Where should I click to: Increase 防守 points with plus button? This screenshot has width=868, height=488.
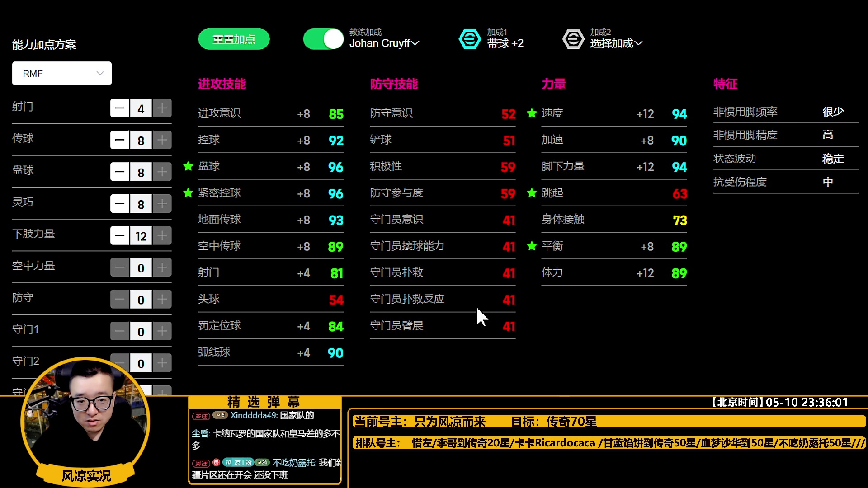click(162, 300)
